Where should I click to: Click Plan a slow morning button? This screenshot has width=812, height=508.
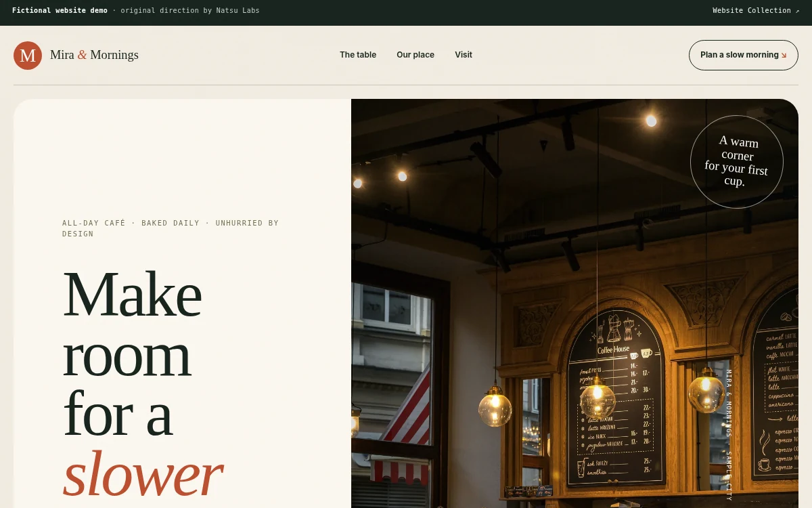coord(744,55)
